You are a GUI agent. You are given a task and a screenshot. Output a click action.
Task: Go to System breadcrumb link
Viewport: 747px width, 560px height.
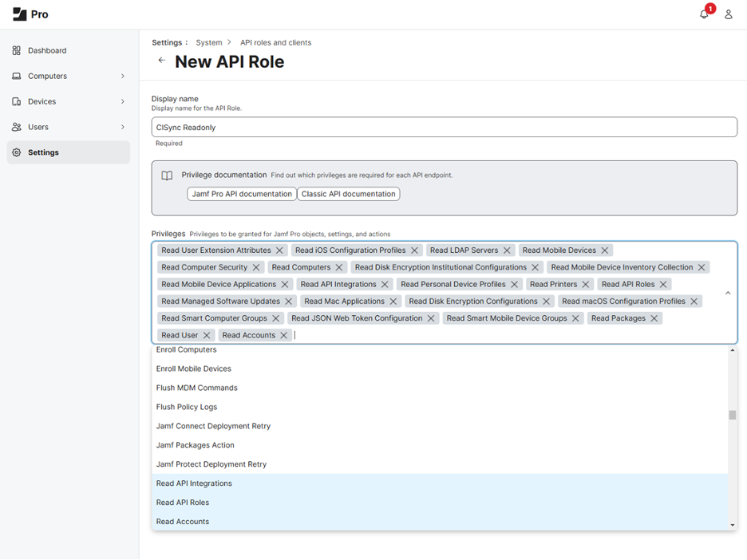coord(209,43)
